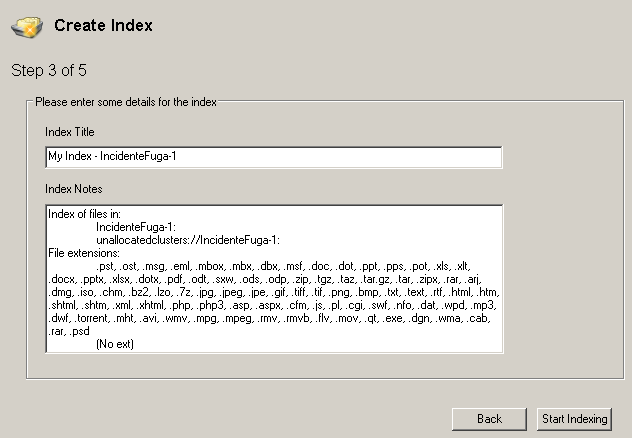Screen dimensions: 632x438
Task: Click the "Create Index" heading text
Action: (103, 25)
